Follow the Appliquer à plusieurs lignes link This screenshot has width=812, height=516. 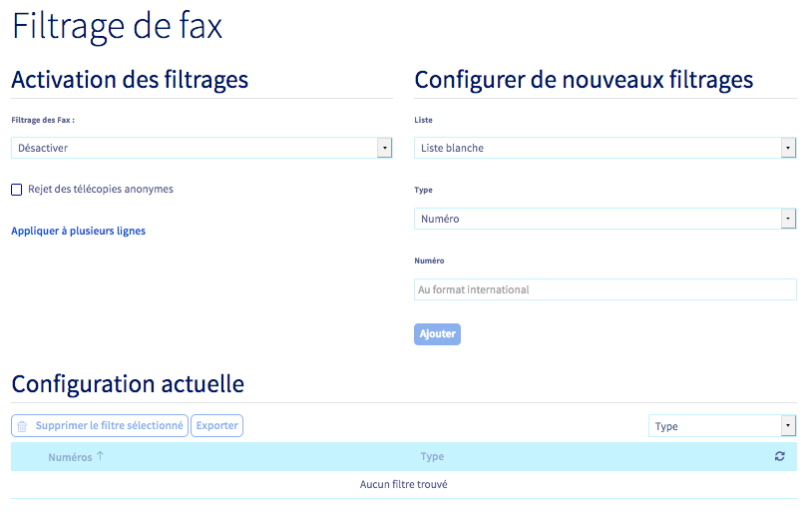pyautogui.click(x=78, y=231)
